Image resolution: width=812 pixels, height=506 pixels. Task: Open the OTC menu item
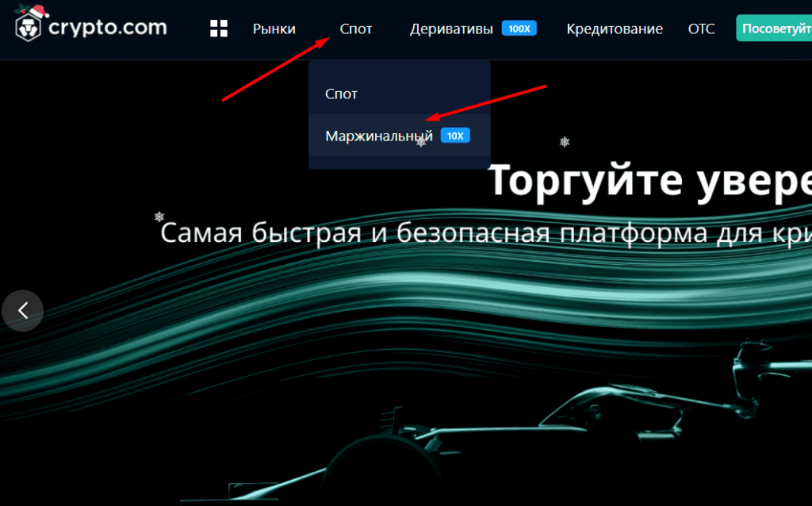coord(701,29)
